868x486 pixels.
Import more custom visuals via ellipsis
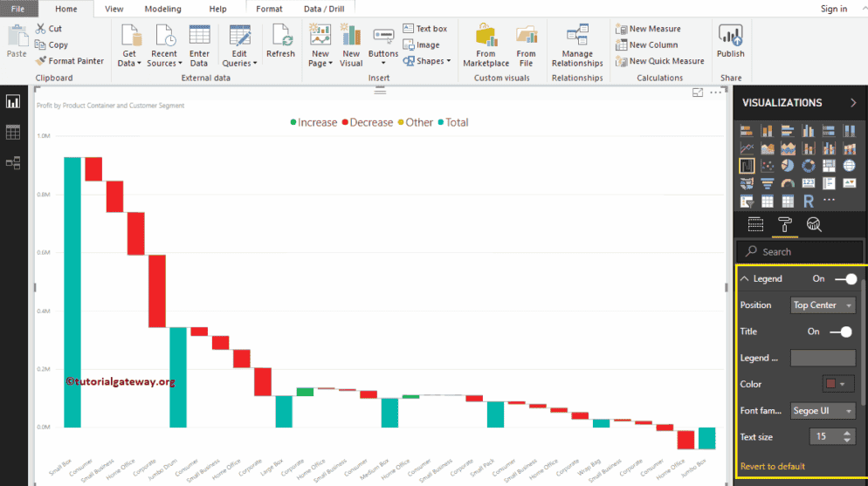tap(829, 200)
